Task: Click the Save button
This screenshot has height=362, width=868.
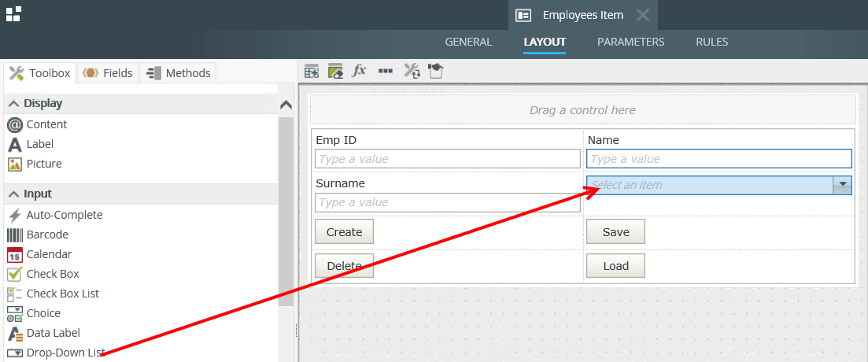Action: point(615,232)
